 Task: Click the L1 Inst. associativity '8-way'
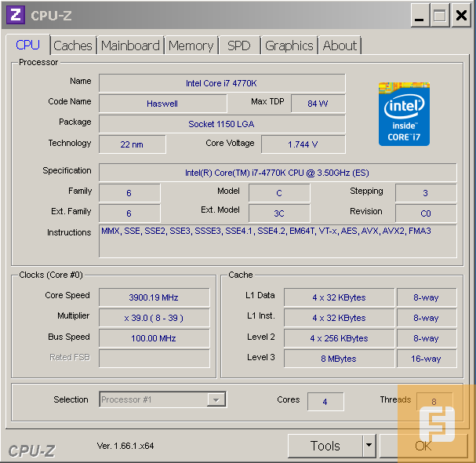click(427, 318)
